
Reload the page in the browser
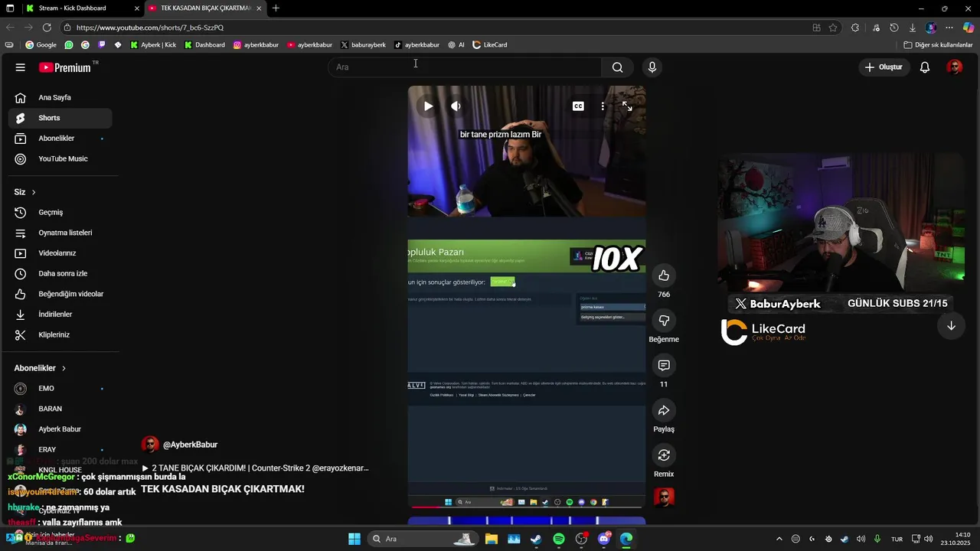(x=47, y=28)
